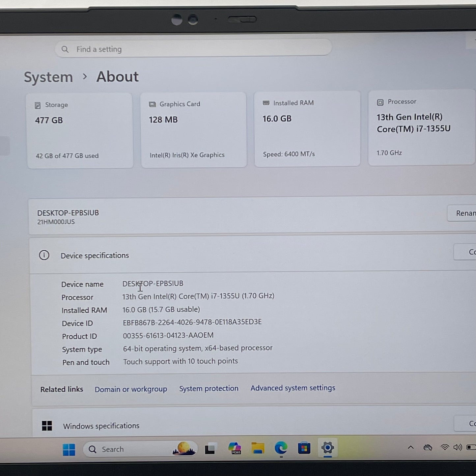Viewport: 476px width, 476px height.
Task: Click the search magnifier icon in settings
Action: point(65,49)
